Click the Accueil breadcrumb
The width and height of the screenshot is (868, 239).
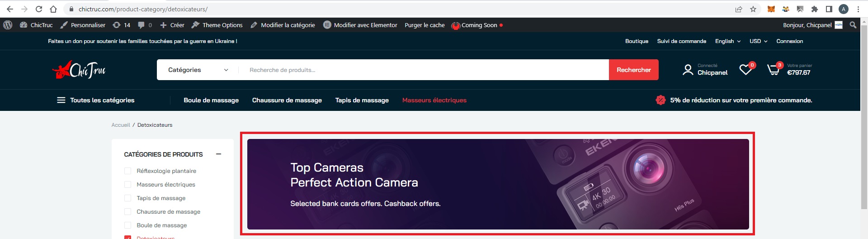point(121,125)
